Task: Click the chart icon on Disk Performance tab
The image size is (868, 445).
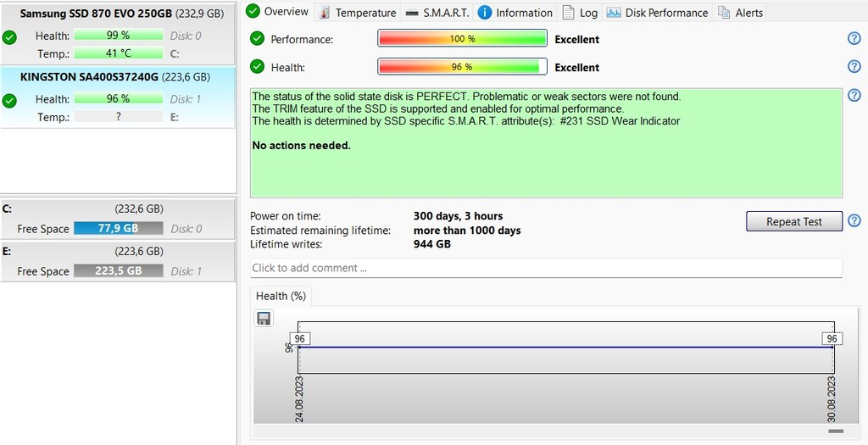Action: coord(614,13)
